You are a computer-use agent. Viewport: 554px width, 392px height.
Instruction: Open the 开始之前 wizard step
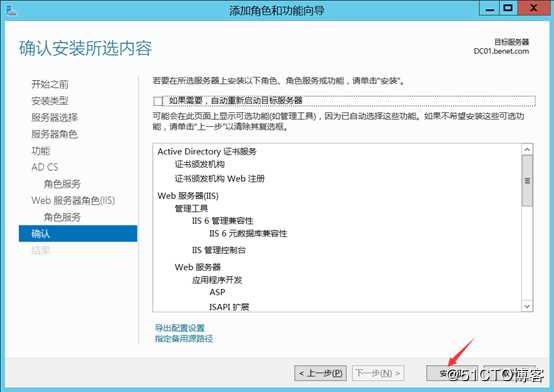[50, 84]
